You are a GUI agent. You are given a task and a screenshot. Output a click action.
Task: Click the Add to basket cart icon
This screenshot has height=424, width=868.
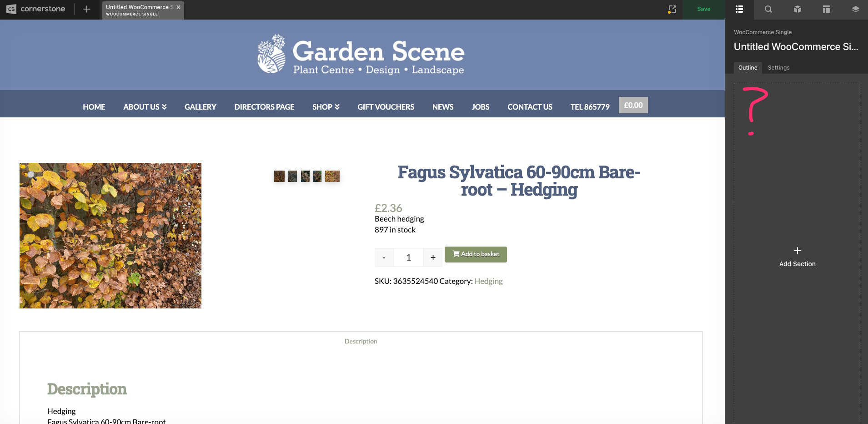(x=456, y=254)
